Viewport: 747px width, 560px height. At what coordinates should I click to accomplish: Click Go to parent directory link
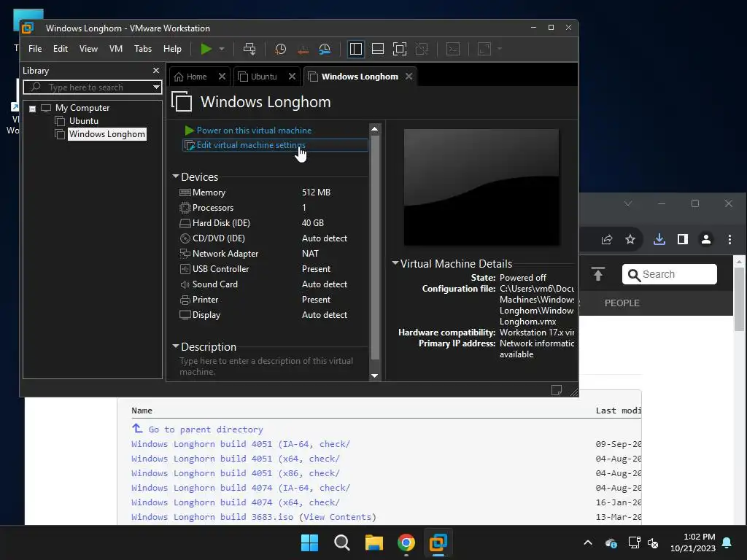point(205,429)
